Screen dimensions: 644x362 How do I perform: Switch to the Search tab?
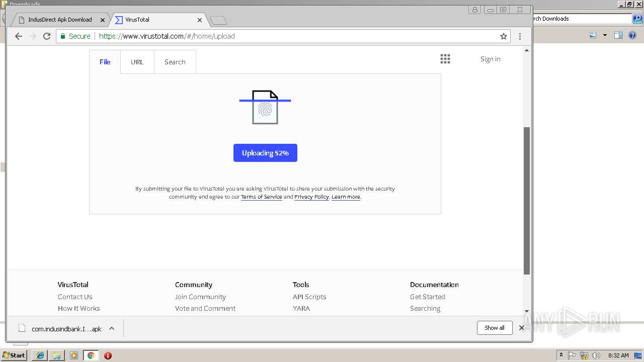point(175,62)
